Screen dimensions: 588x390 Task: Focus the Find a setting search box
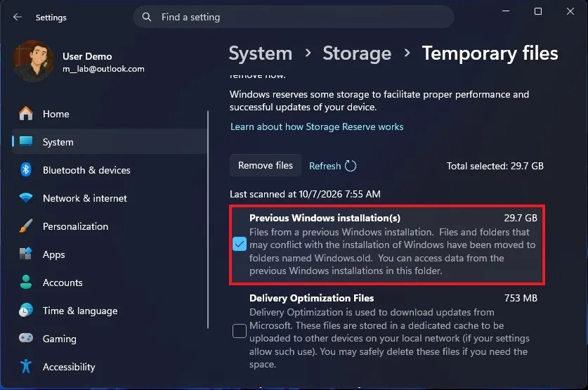[294, 17]
